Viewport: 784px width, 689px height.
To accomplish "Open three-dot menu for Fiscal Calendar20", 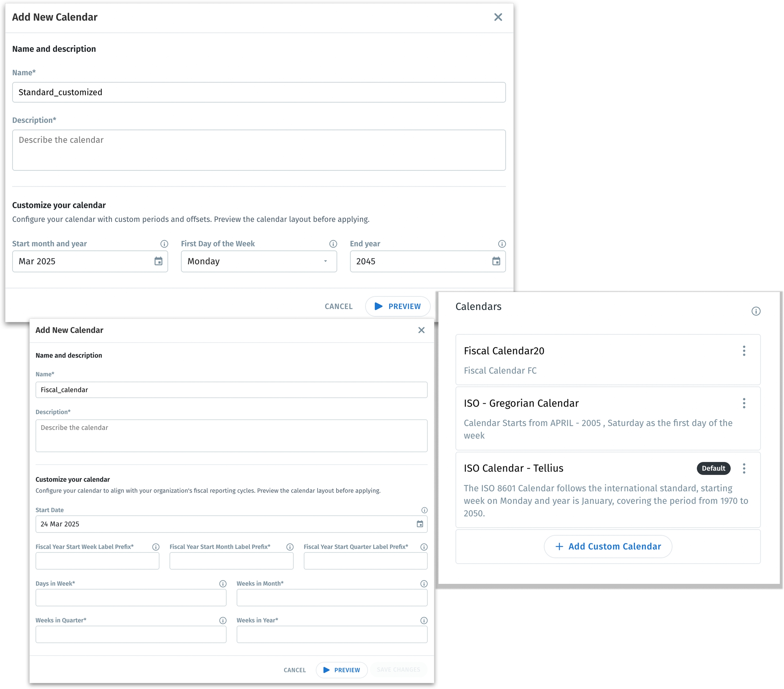I will [x=744, y=351].
